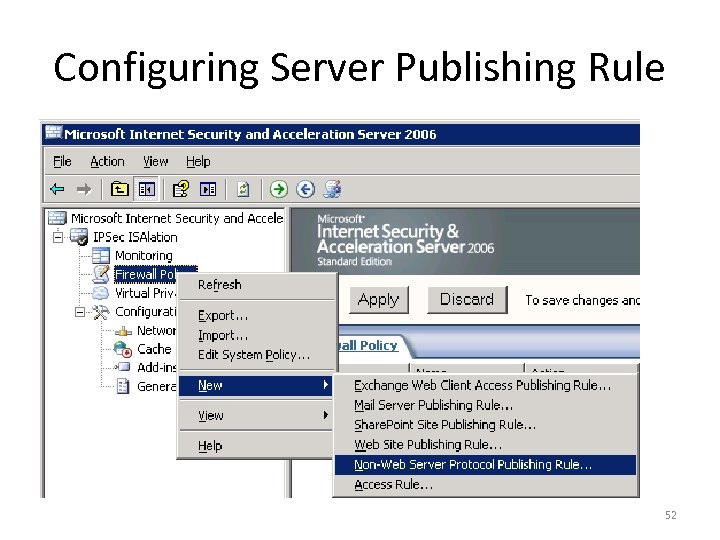This screenshot has width=720, height=540.
Task: Click the General document icon
Action: click(123, 386)
